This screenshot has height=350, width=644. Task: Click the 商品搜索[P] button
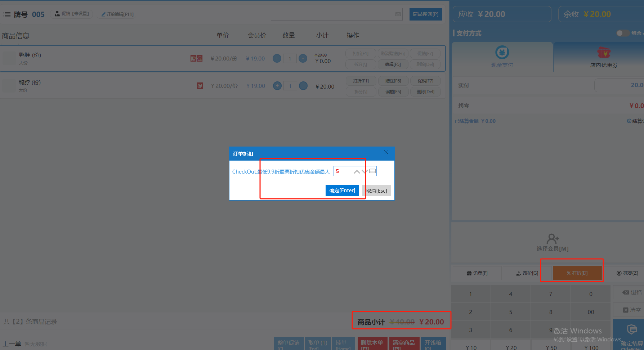point(425,14)
